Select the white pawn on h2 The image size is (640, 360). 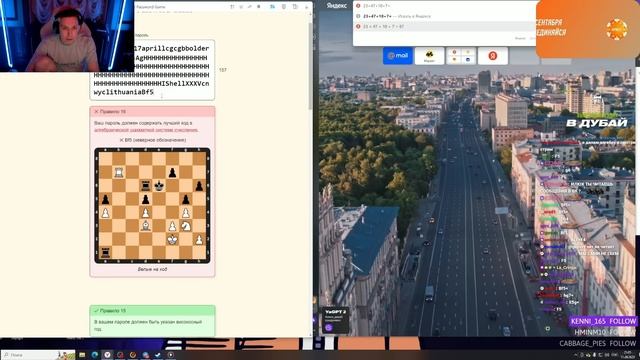[x=200, y=240]
